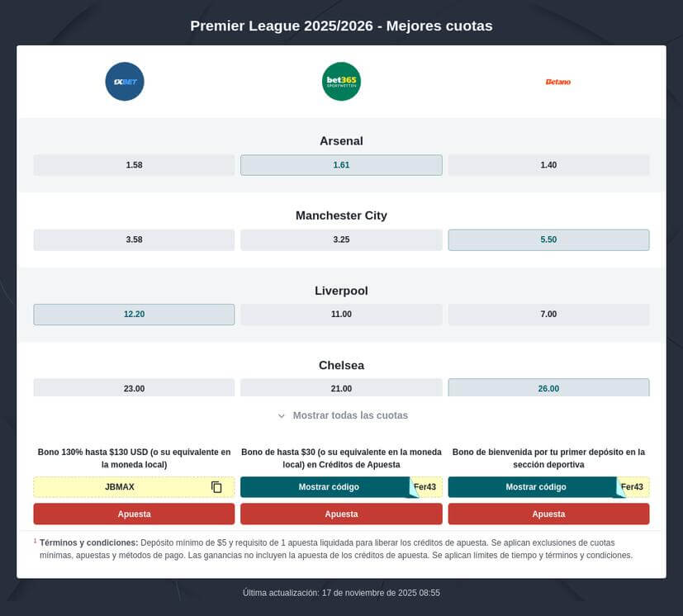Copy the JBMAX bonus code

pos(216,486)
